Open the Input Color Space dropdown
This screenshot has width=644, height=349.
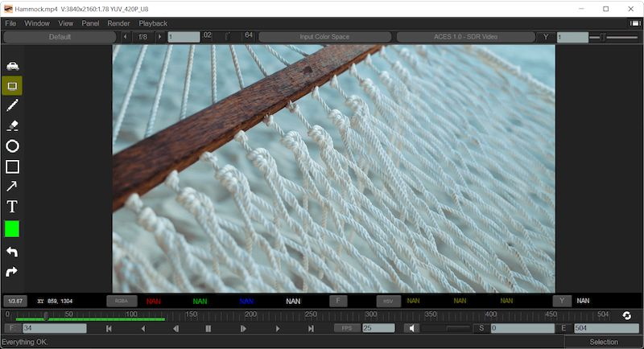tap(324, 37)
